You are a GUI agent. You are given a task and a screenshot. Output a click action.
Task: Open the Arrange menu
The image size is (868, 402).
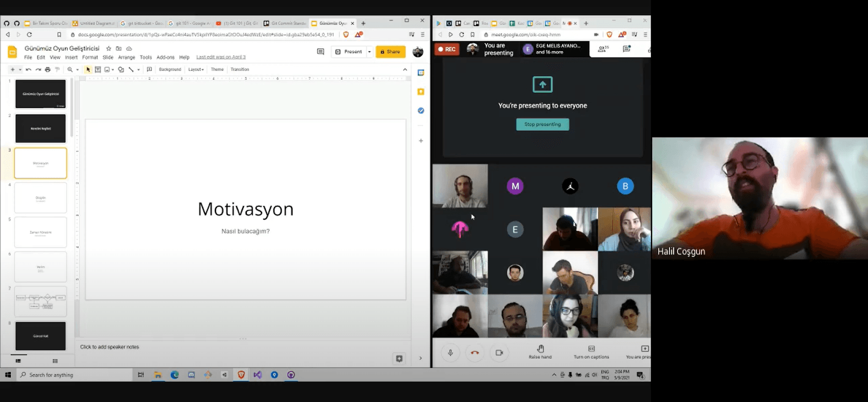click(126, 58)
